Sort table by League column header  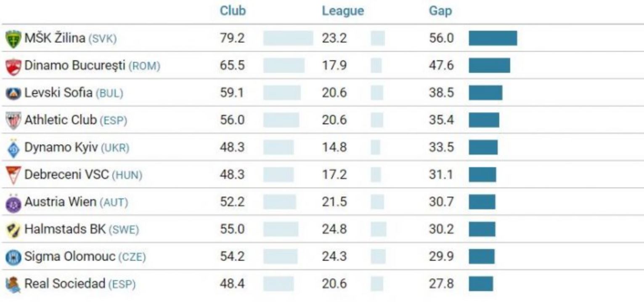(x=343, y=11)
